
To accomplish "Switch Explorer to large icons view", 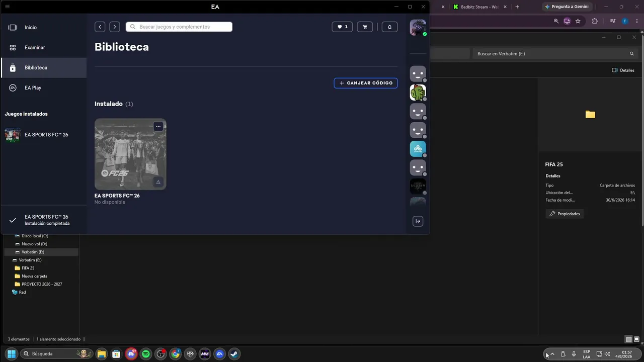I will (x=636, y=339).
